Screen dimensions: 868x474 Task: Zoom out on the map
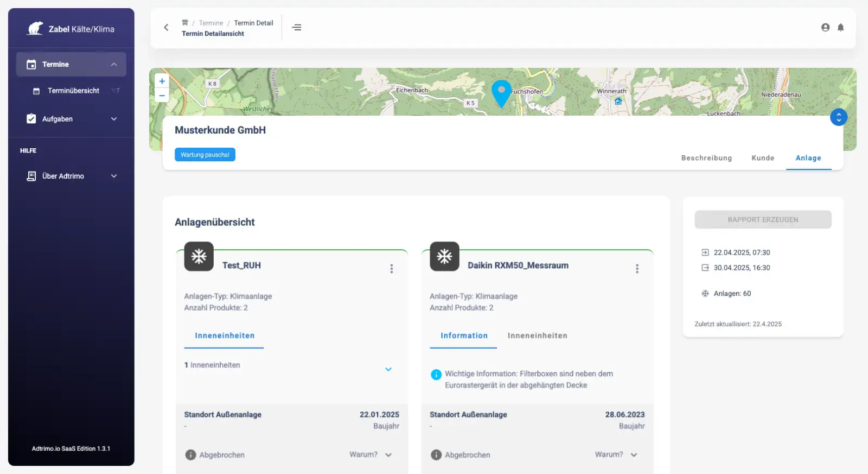pyautogui.click(x=162, y=95)
